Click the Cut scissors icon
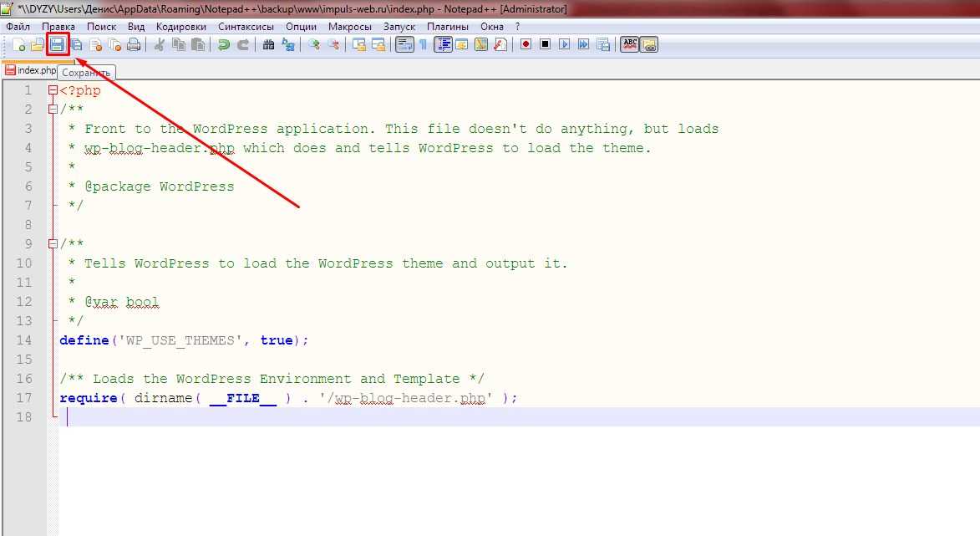Viewport: 980px width, 536px height. pos(159,45)
